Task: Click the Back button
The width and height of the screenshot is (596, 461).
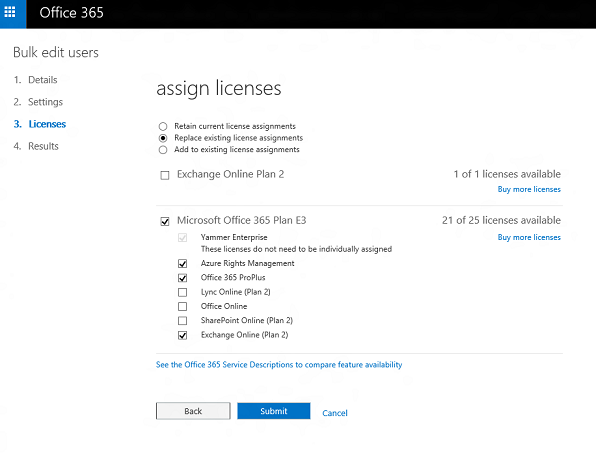Action: (x=193, y=411)
